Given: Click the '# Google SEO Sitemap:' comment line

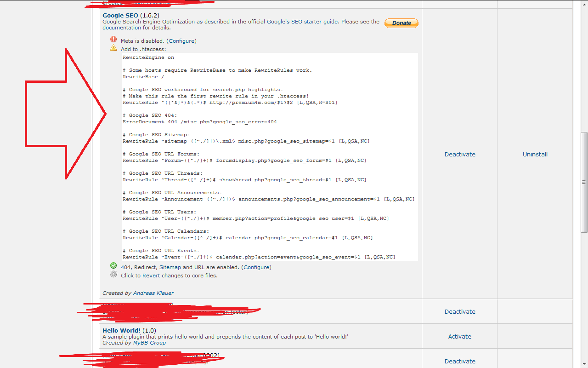Looking at the screenshot, I should (x=156, y=135).
